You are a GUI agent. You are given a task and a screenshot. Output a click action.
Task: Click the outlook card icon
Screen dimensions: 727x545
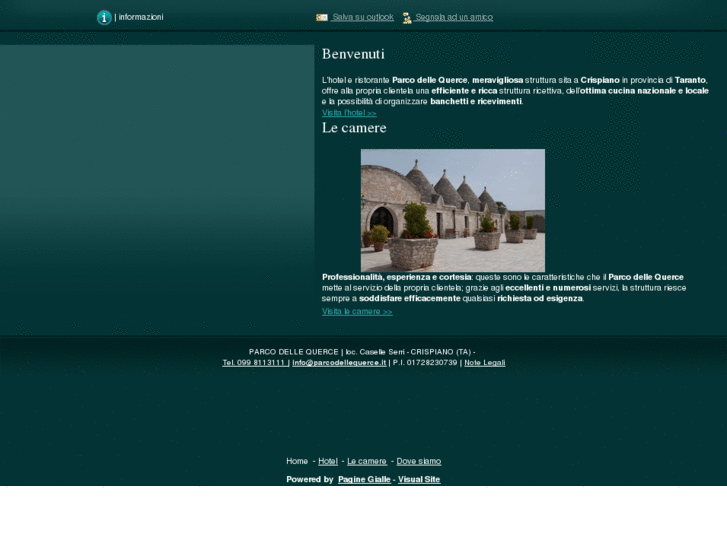[322, 18]
